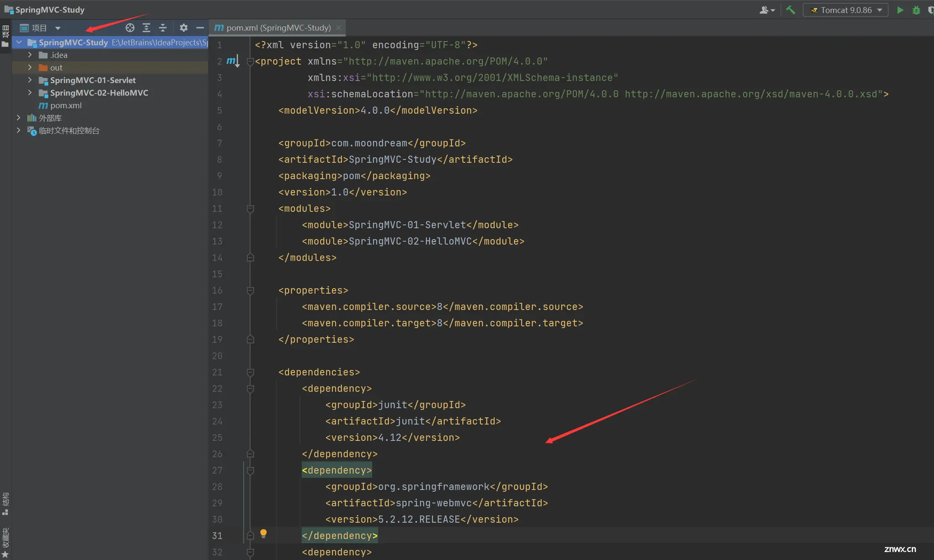The image size is (934, 560).
Task: Place cursor on artifactId SpringMVC-Study line
Action: click(x=395, y=159)
